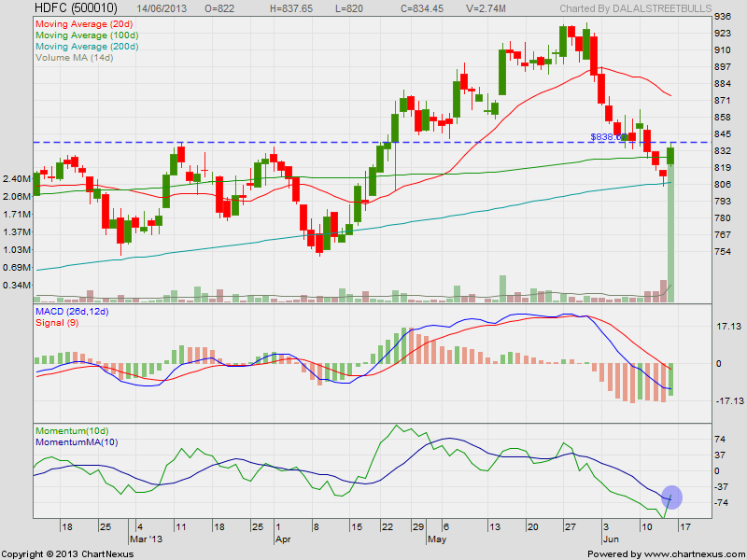
Task: Click the MomentumMA(10) indicator label
Action: click(77, 441)
